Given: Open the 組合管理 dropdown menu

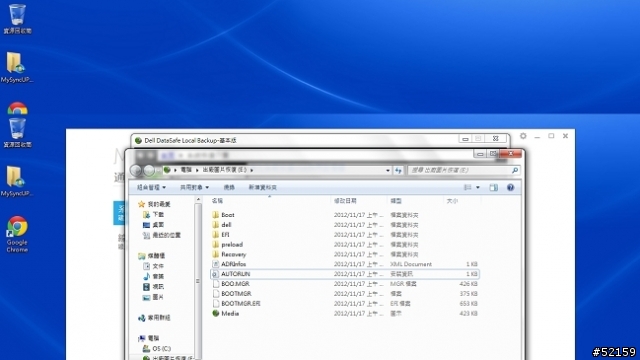Looking at the screenshot, I should coord(151,187).
